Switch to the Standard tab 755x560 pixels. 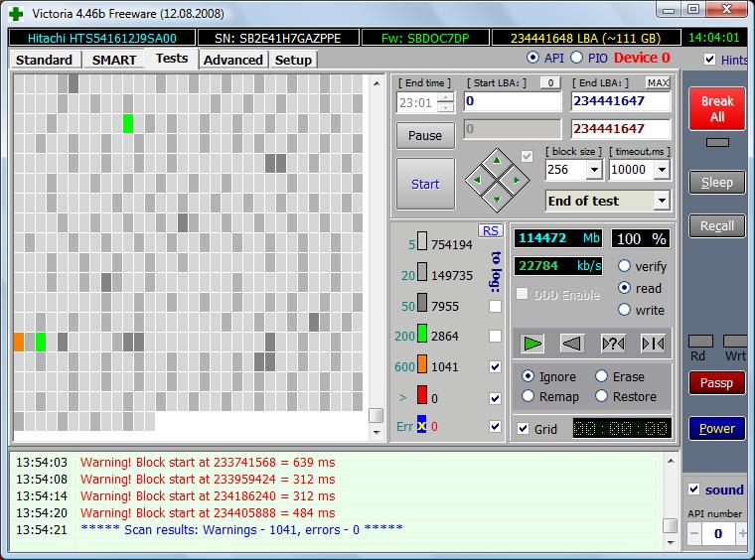pyautogui.click(x=44, y=61)
